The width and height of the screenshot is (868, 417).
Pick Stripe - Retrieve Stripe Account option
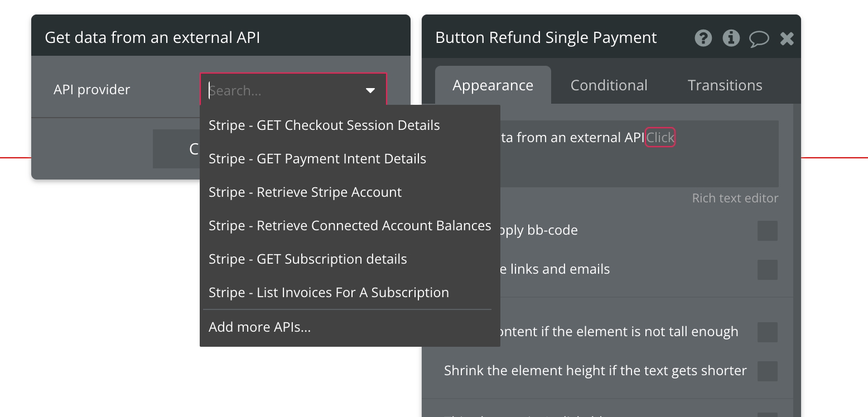[x=305, y=192]
